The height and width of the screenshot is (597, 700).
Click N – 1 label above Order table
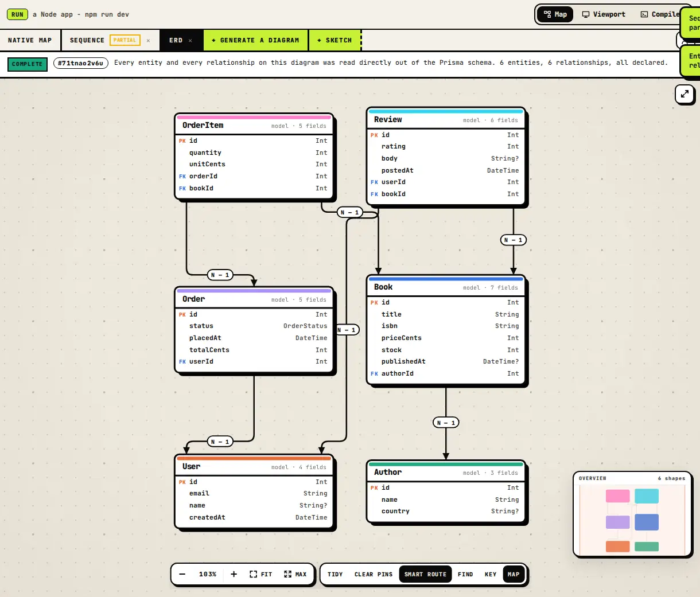tap(220, 275)
